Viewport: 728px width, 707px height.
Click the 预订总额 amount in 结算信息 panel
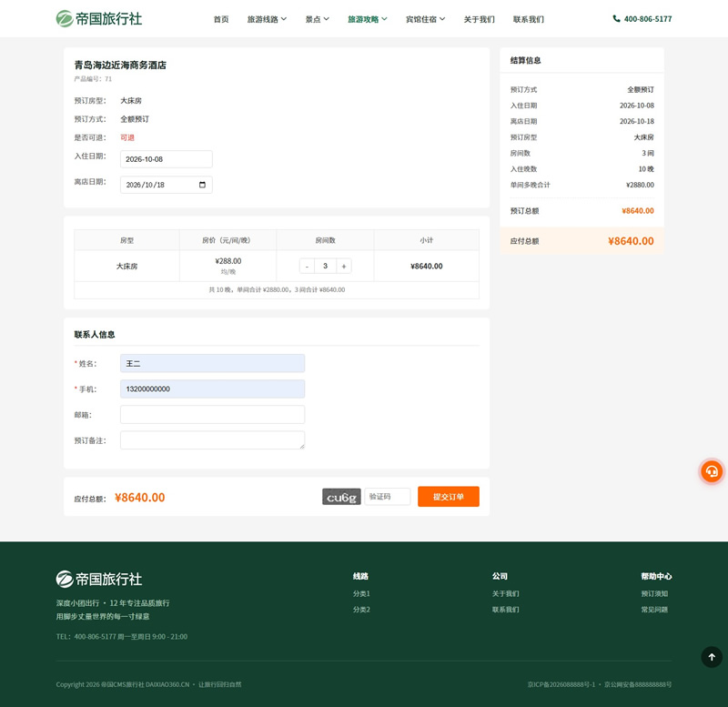[638, 211]
